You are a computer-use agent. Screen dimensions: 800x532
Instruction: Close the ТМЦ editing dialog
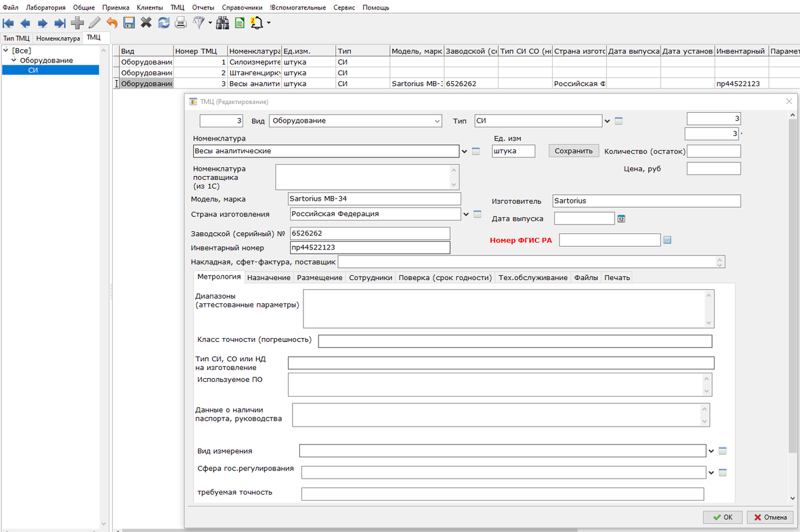point(789,101)
